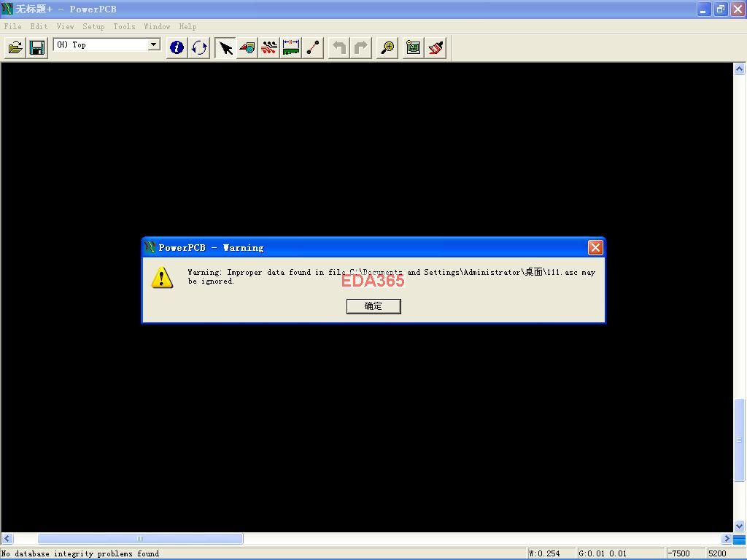
Task: Open the layer dropdown showing (H) Top
Action: [107, 44]
